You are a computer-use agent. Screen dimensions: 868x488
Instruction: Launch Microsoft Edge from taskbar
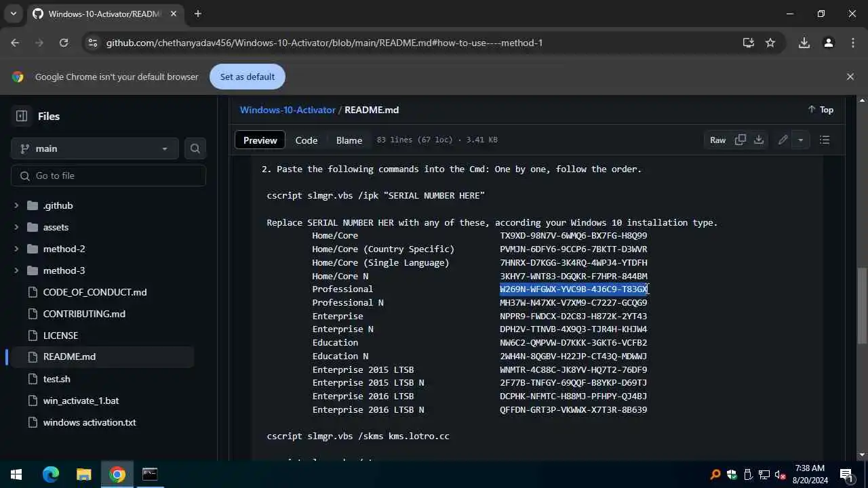pyautogui.click(x=51, y=474)
